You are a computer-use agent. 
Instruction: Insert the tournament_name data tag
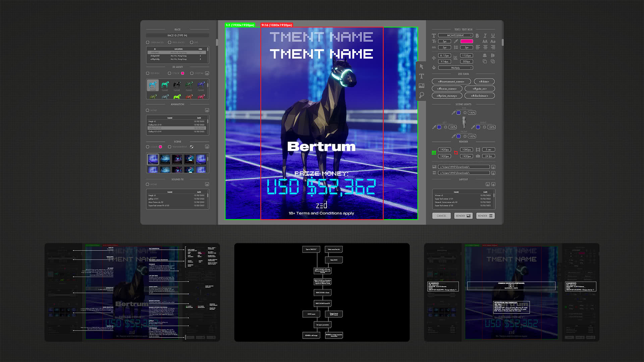pos(451,81)
